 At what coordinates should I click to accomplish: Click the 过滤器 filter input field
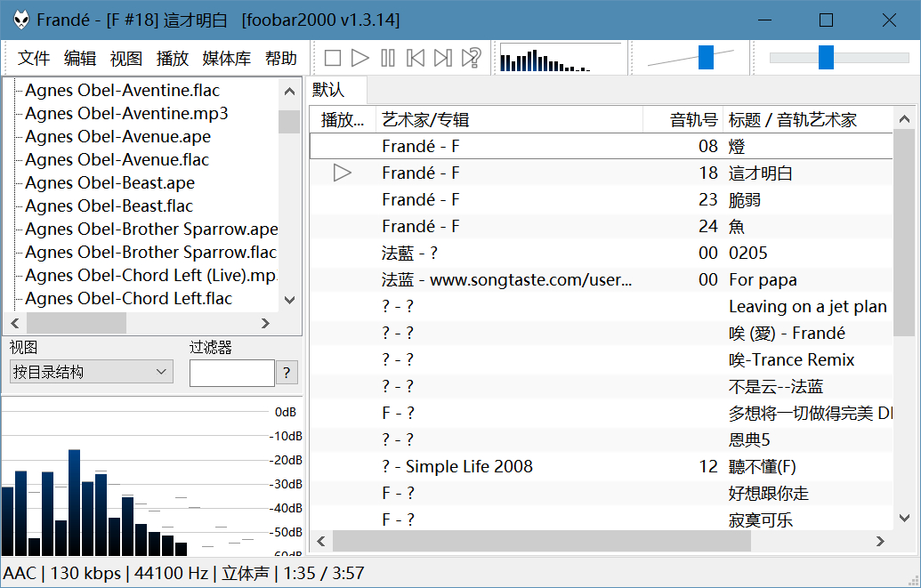pos(232,373)
